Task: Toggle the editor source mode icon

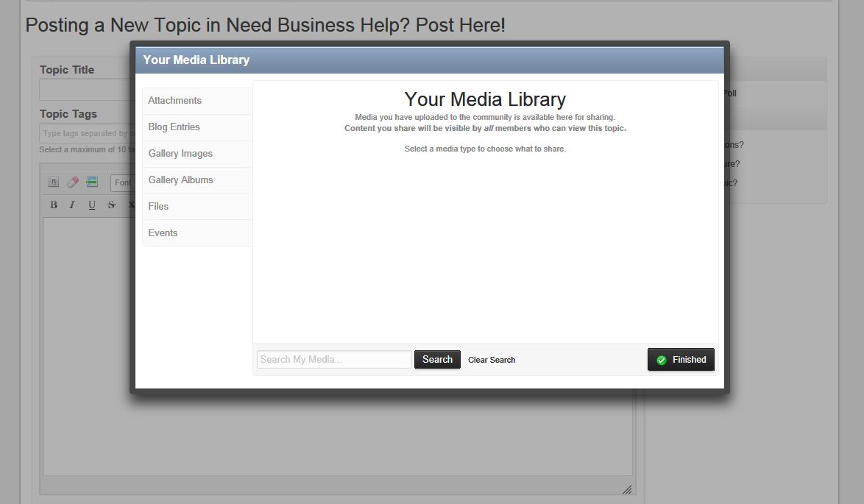Action: tap(54, 182)
